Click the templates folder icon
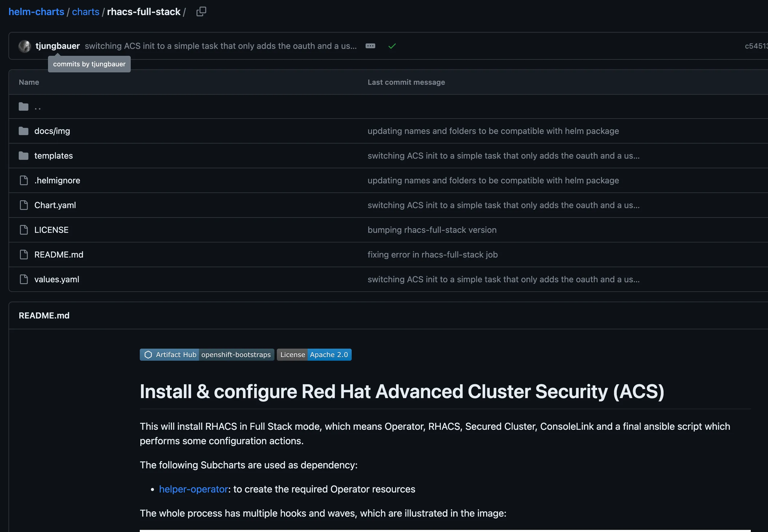The width and height of the screenshot is (768, 532). [23, 156]
